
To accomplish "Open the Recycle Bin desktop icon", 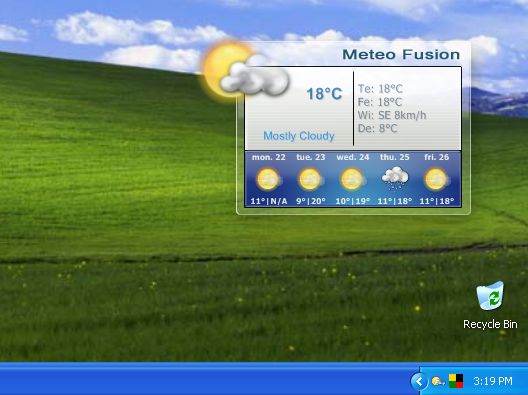I will (x=490, y=305).
